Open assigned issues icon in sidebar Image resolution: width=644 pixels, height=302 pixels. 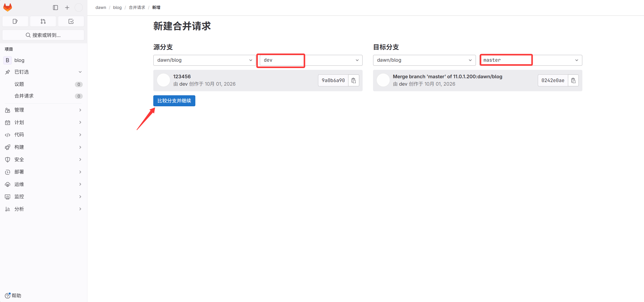[x=15, y=21]
